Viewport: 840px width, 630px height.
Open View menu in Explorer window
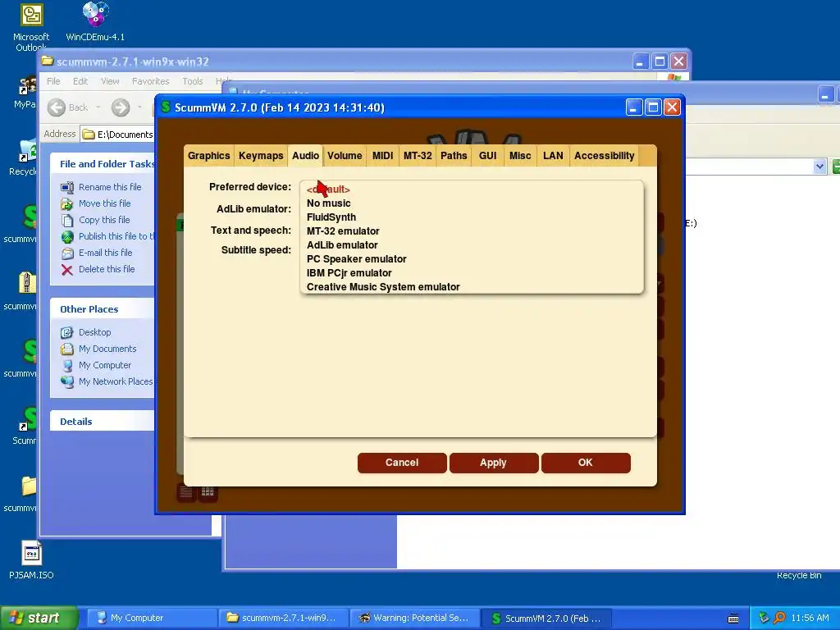click(x=110, y=81)
